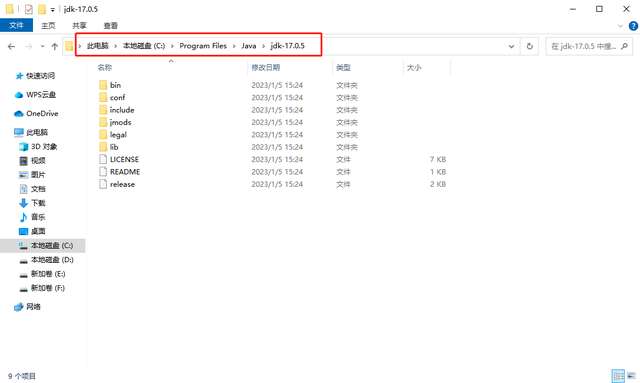Image resolution: width=640 pixels, height=383 pixels.
Task: Expand the address bar history dropdown
Action: pos(511,47)
